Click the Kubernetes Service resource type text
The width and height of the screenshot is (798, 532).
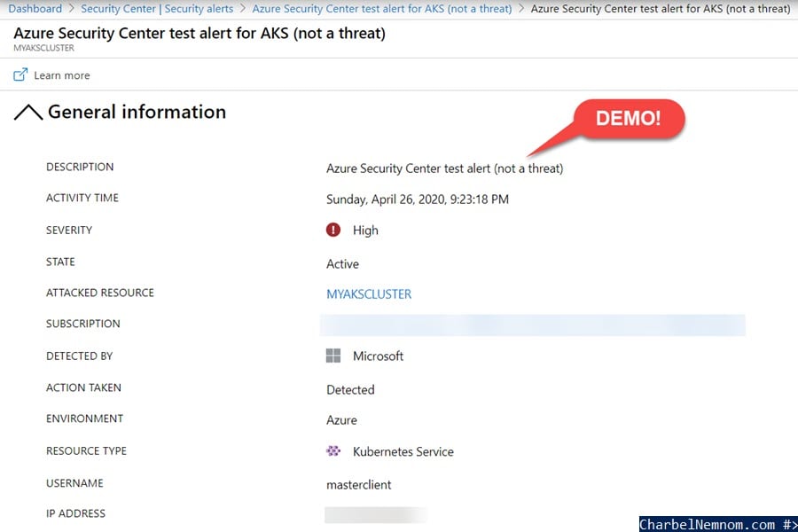[x=403, y=451]
